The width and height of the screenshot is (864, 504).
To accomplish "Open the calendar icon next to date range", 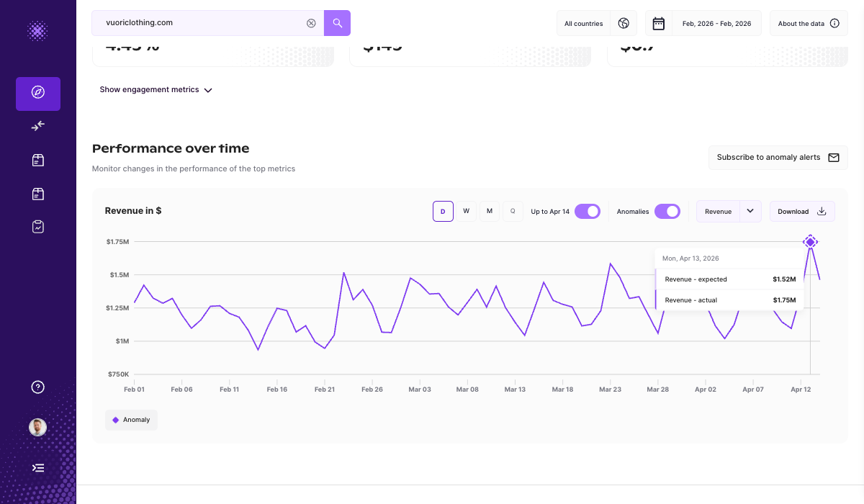I will (x=658, y=22).
